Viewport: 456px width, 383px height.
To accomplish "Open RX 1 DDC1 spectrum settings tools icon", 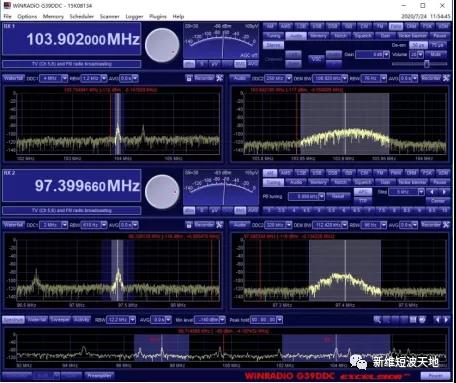I will [220, 78].
